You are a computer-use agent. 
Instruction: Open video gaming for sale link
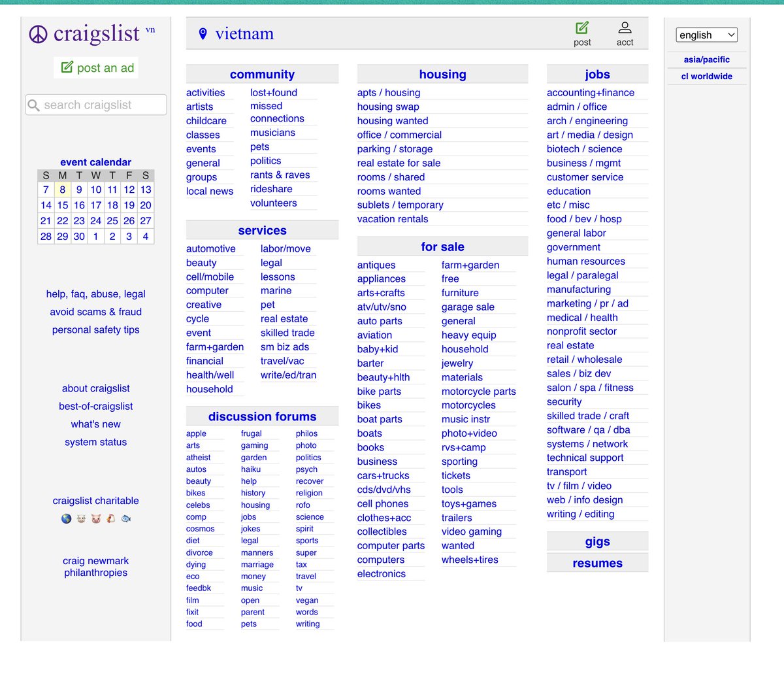pyautogui.click(x=472, y=531)
